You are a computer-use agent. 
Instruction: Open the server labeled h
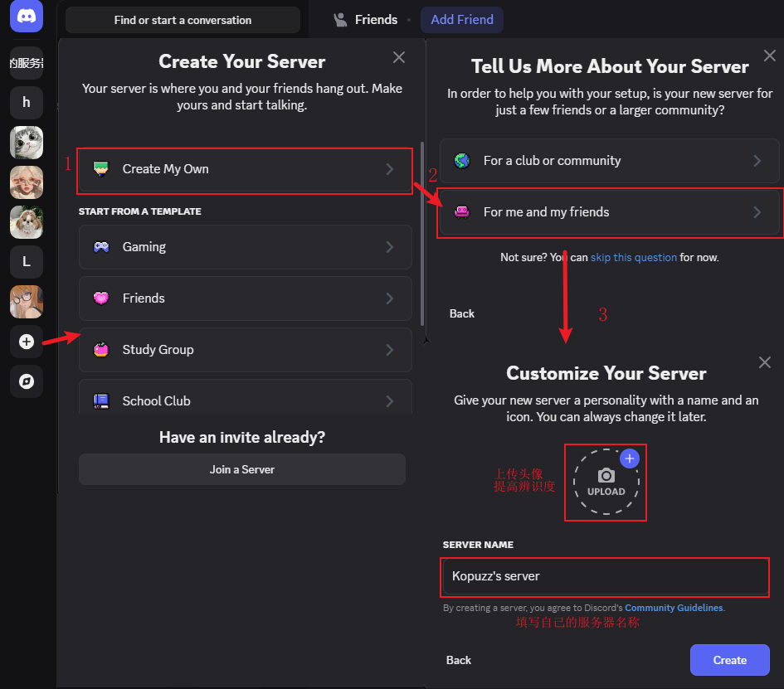(x=27, y=103)
